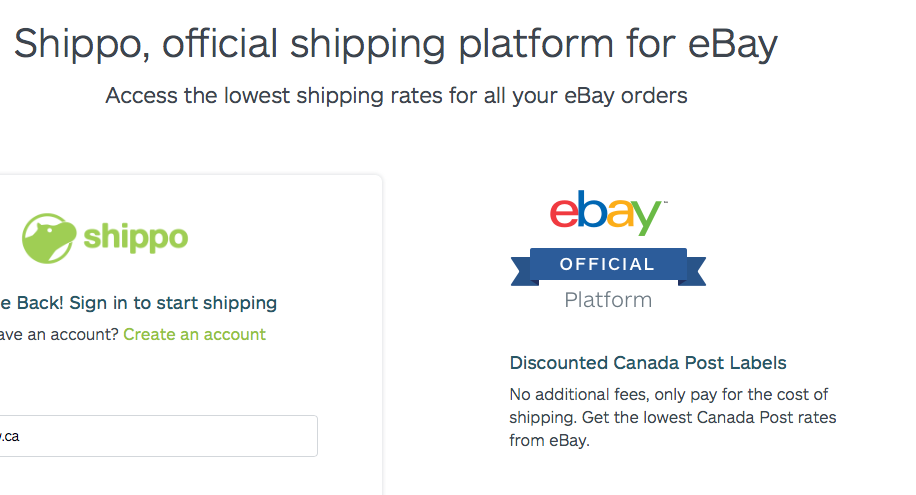Click the green shippo wordmark
This screenshot has height=495, width=916.
(135, 238)
